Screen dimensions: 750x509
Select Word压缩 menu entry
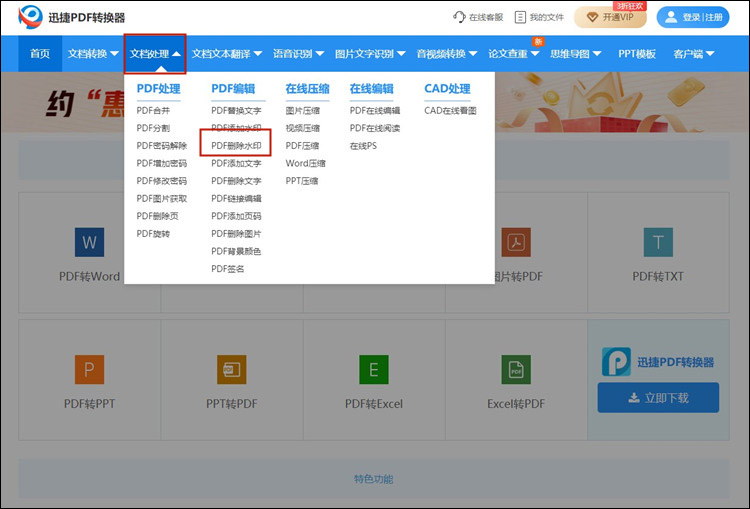click(x=306, y=163)
